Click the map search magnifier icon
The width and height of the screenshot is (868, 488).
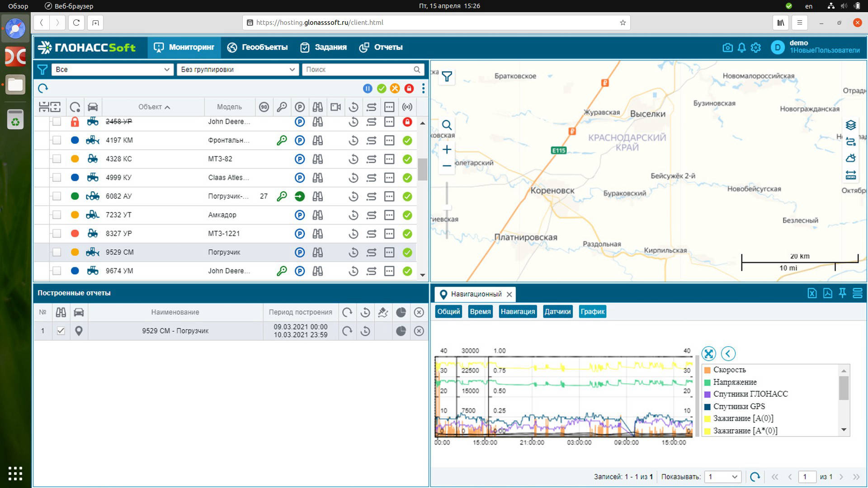tap(447, 125)
